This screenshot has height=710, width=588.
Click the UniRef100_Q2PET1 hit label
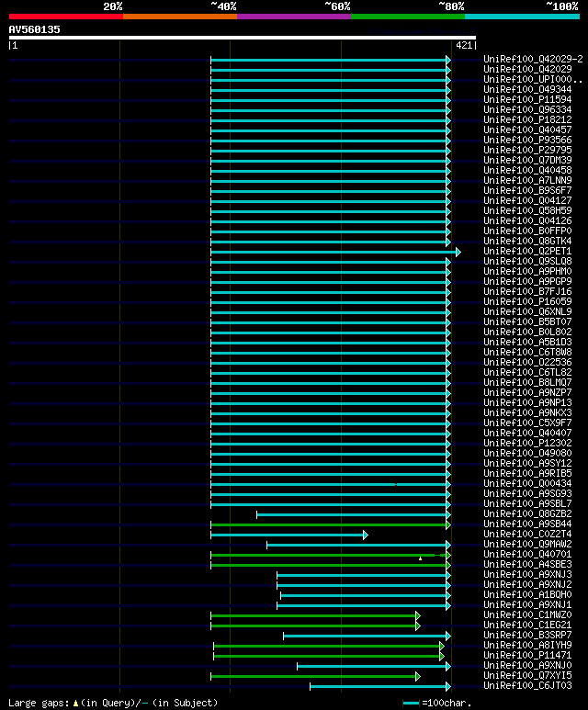527,252
